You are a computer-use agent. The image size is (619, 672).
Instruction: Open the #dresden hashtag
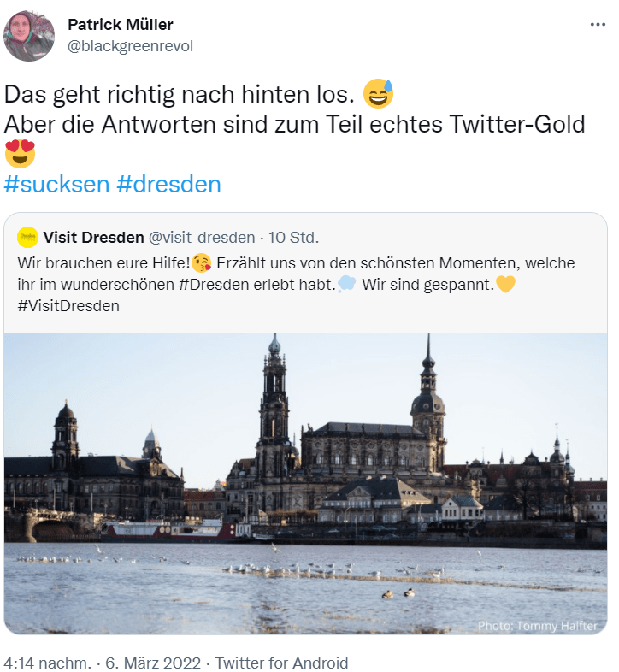169,185
